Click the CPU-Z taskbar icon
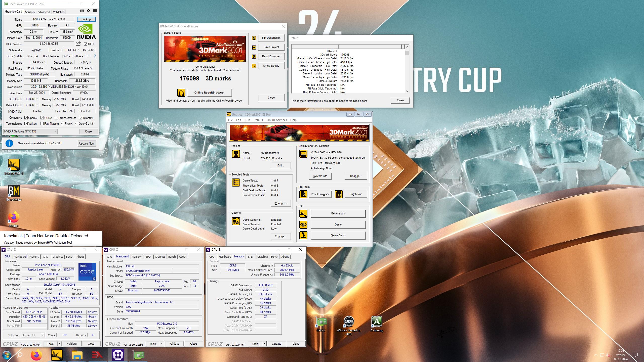 click(118, 355)
